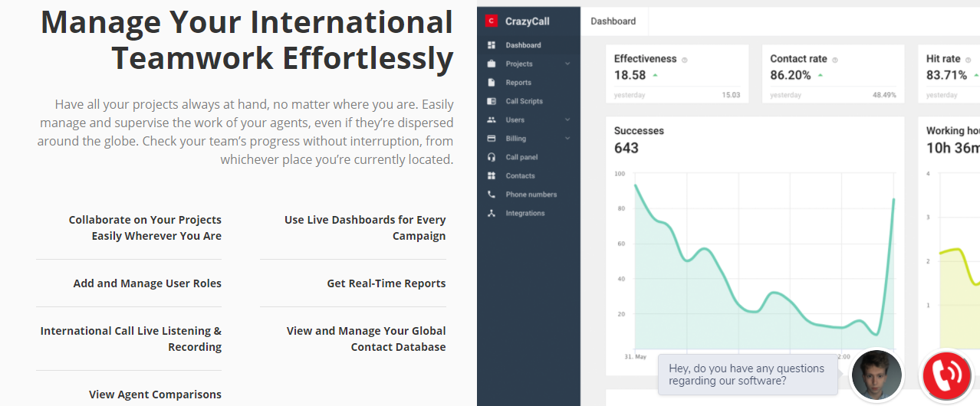This screenshot has height=406, width=980.
Task: Click the Phone numbers handset icon
Action: [x=492, y=195]
